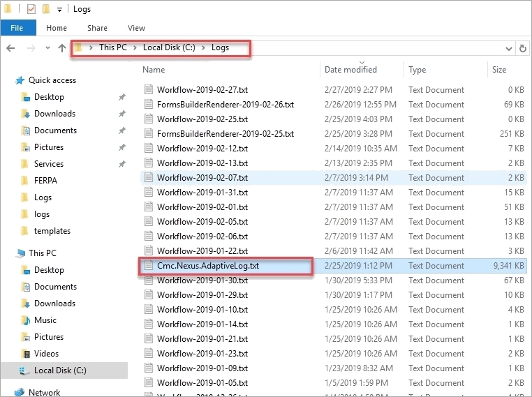Open the Customize Quick Access Toolbar dropdown
The height and width of the screenshot is (397, 532).
(59, 10)
